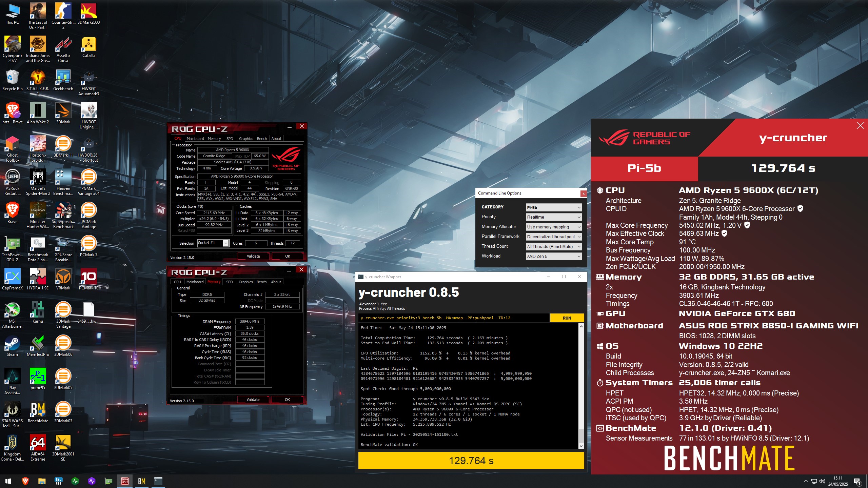Screen dimensions: 868x488
Task: Show hidden system tray icons chevron
Action: click(x=806, y=481)
